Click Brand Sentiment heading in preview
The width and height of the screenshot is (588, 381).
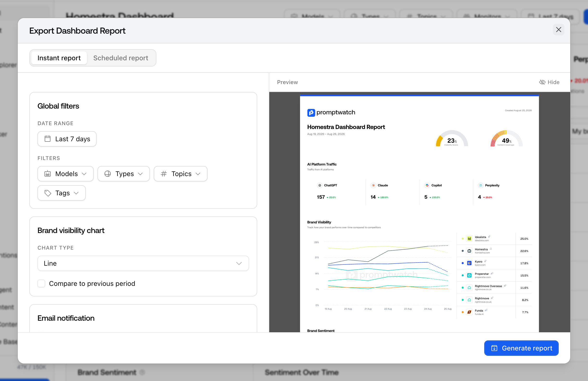click(321, 331)
